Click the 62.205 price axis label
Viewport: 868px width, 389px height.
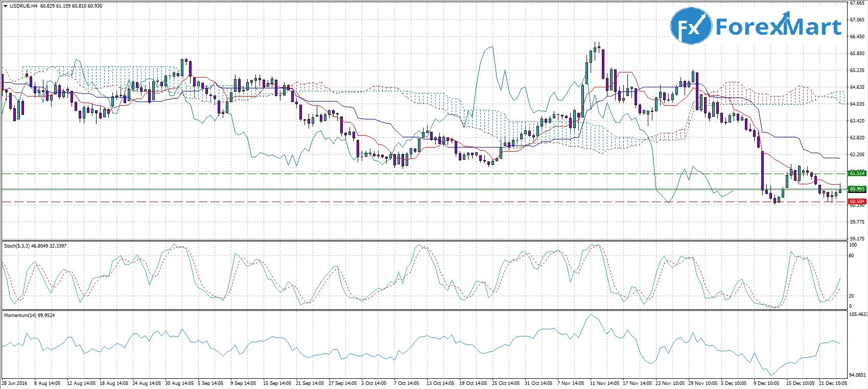(x=857, y=154)
